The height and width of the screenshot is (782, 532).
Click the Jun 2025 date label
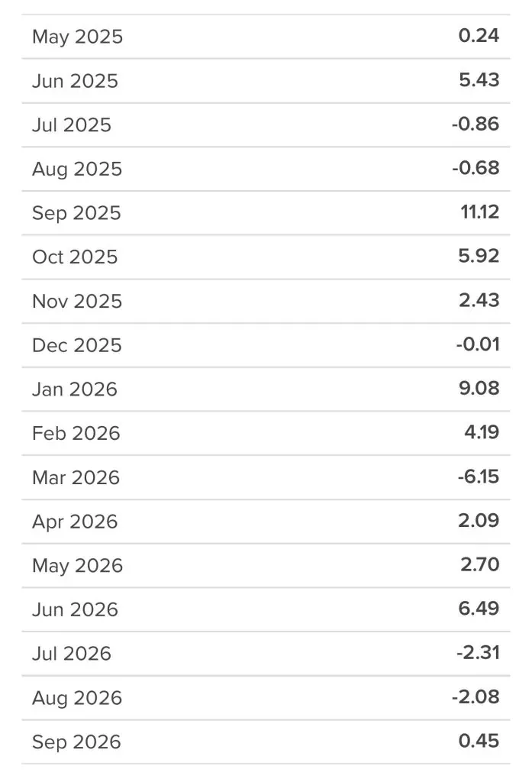click(76, 81)
